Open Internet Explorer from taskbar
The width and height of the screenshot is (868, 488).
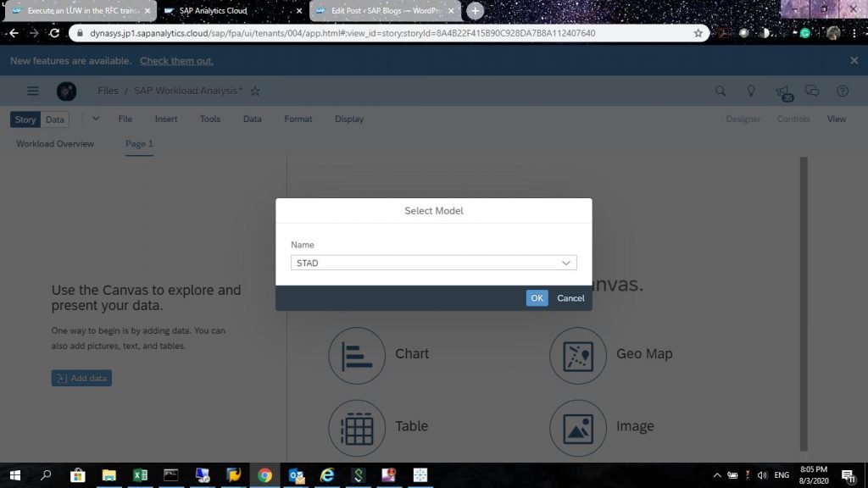click(327, 475)
